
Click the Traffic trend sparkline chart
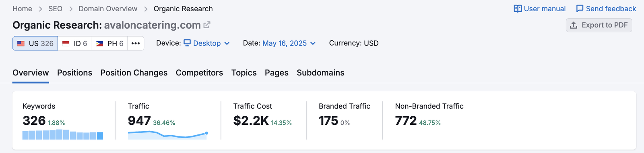(x=168, y=135)
